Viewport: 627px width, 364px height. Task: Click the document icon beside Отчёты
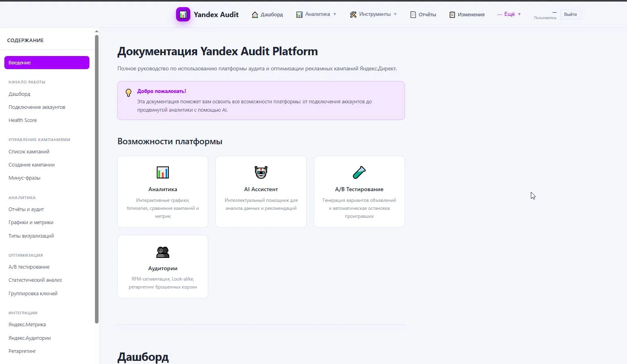pos(413,15)
